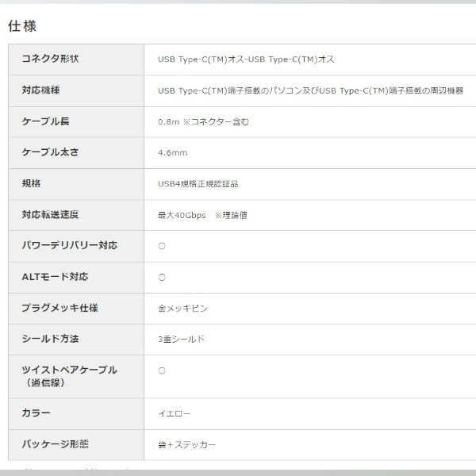The width and height of the screenshot is (476, 476).
Task: Click the 4.6mm value
Action: (x=173, y=152)
